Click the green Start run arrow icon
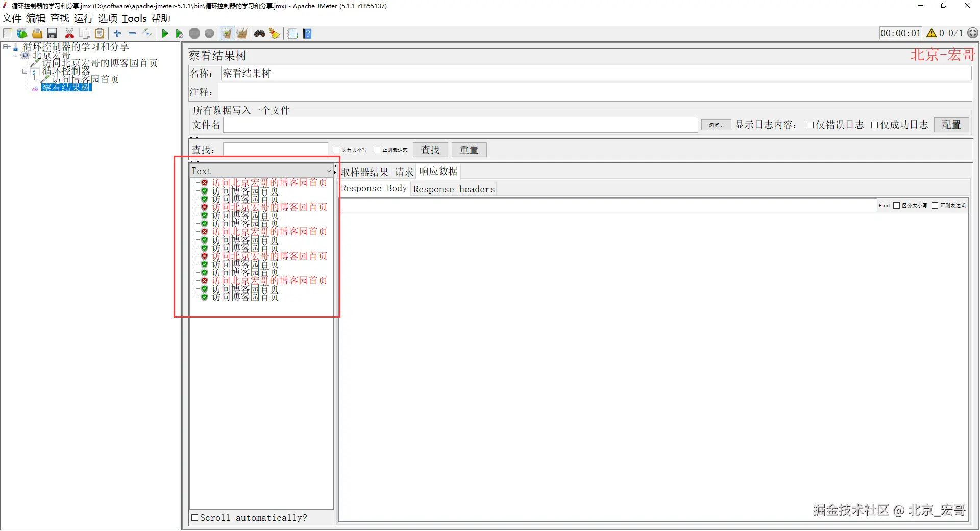The height and width of the screenshot is (531, 980). pyautogui.click(x=165, y=34)
